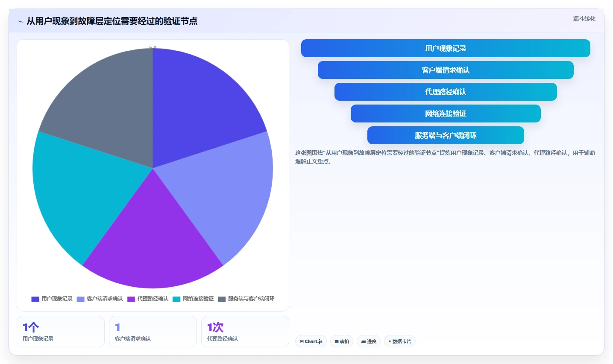The image size is (613, 364).
Task: Select the 代理路径确认 funnel stage bar
Action: tap(446, 92)
